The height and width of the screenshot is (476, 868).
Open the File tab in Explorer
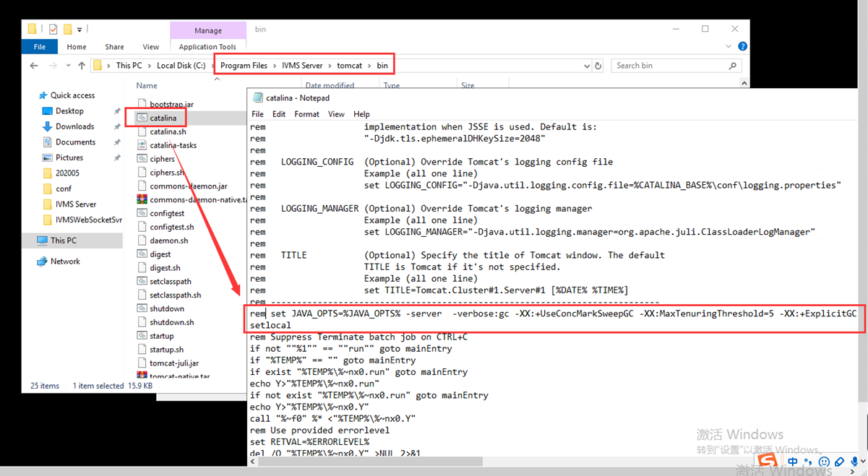click(x=40, y=47)
